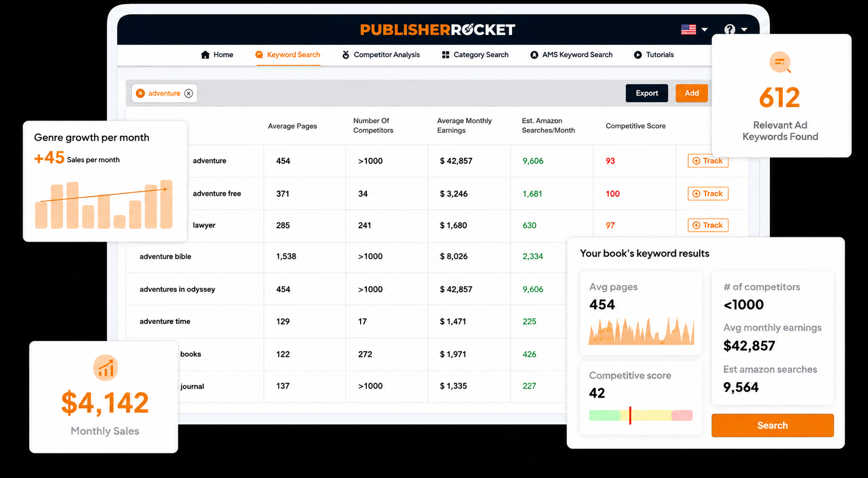Click the orange icon on adventure chip
Screen dimensions: 868x478
140,93
